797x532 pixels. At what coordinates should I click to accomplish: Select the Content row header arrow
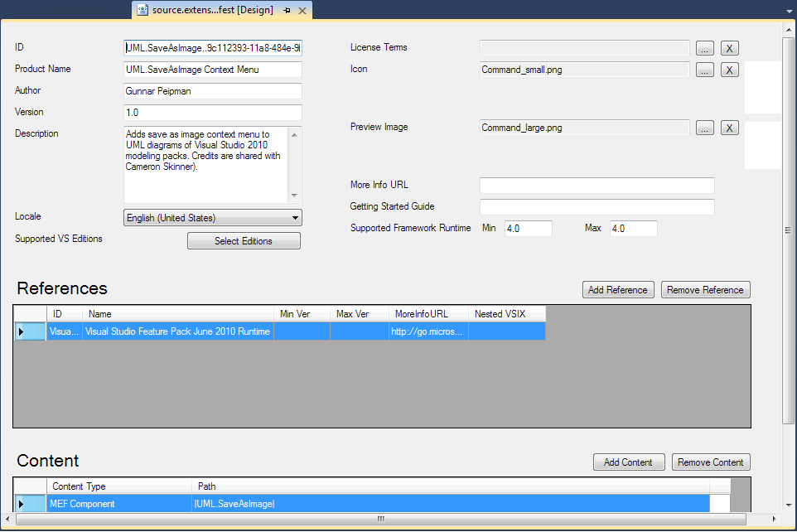point(30,504)
